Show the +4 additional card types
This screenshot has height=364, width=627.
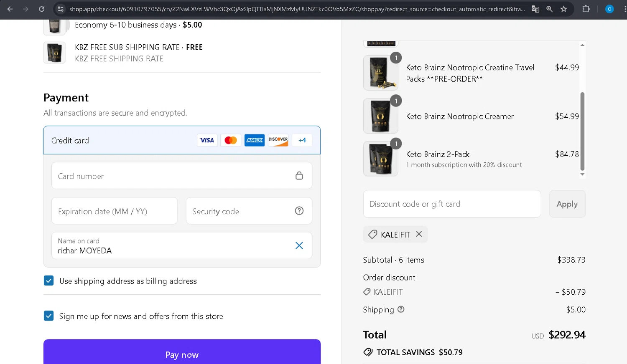(302, 140)
